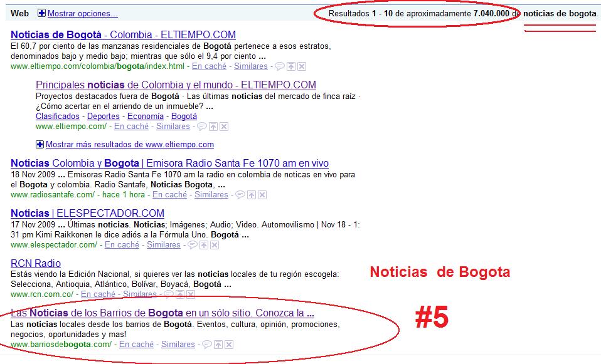The height and width of the screenshot is (364, 601).
Task: Promote the elespectador.com result with up-arrow icon
Action: [203, 245]
